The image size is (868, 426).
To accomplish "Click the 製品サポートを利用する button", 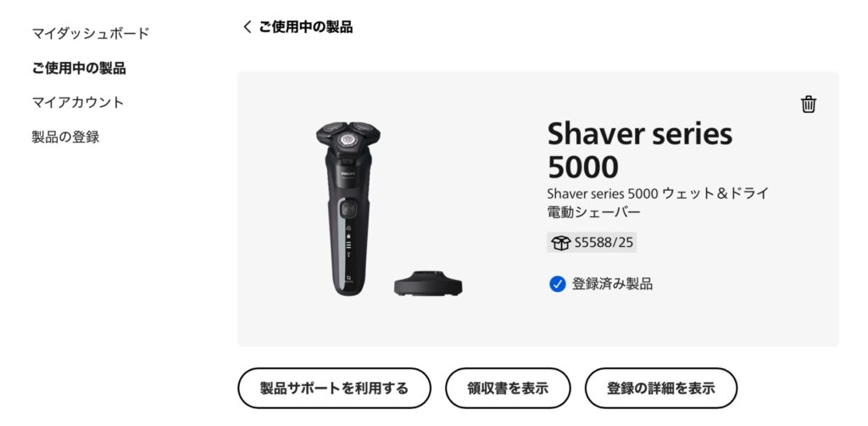I will (334, 388).
